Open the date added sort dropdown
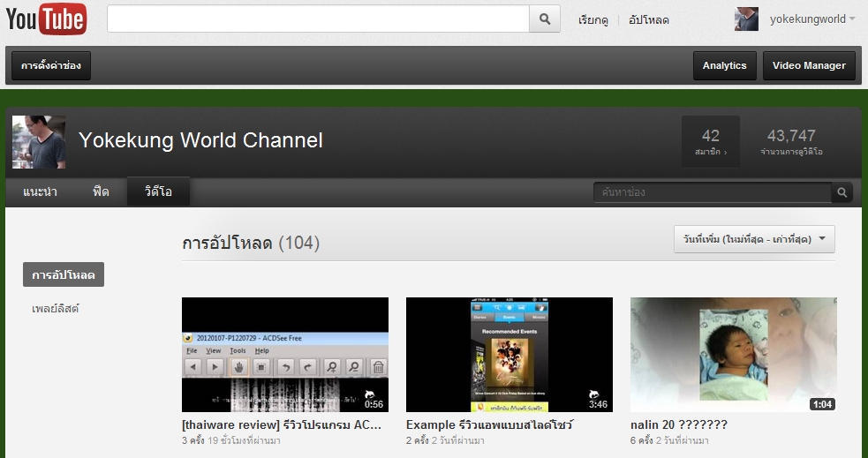Viewport: 868px width, 458px height. (x=754, y=239)
